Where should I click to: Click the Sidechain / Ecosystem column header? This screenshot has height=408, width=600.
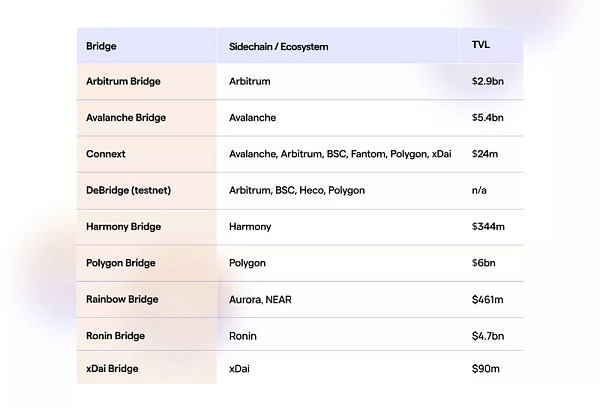point(278,47)
